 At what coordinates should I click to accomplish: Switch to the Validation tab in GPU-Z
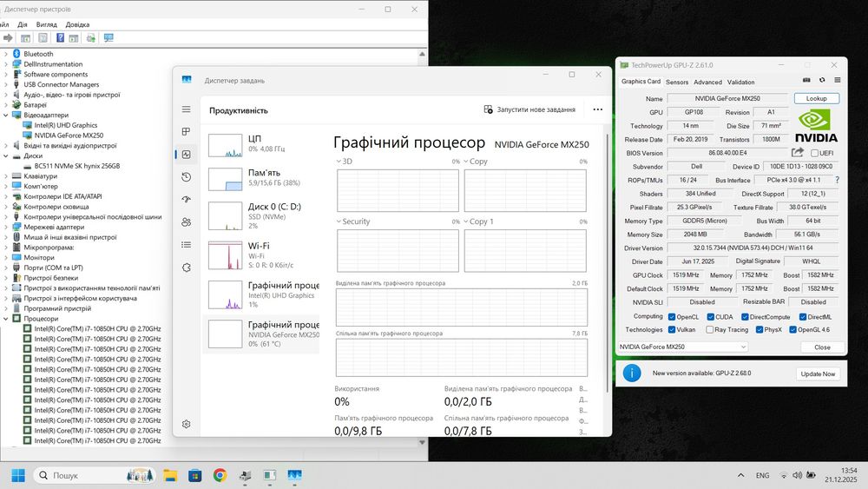(x=740, y=82)
